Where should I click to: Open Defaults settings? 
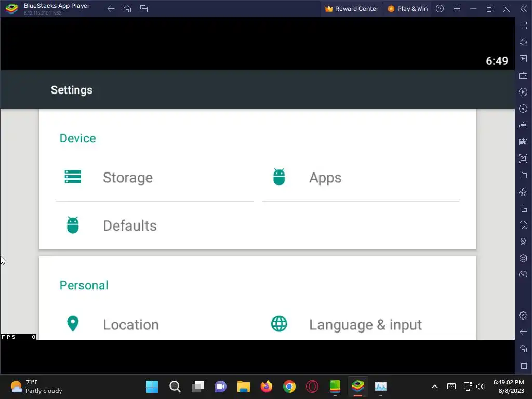154,225
